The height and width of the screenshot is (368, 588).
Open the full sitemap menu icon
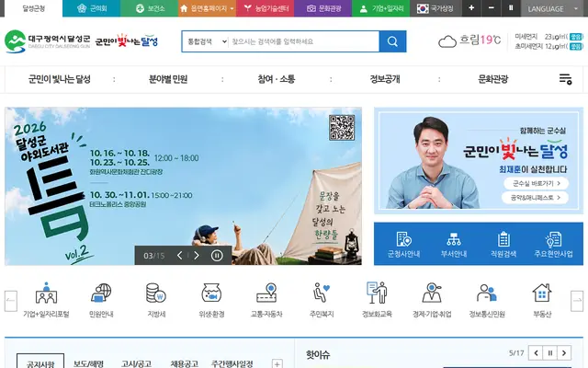tap(566, 79)
